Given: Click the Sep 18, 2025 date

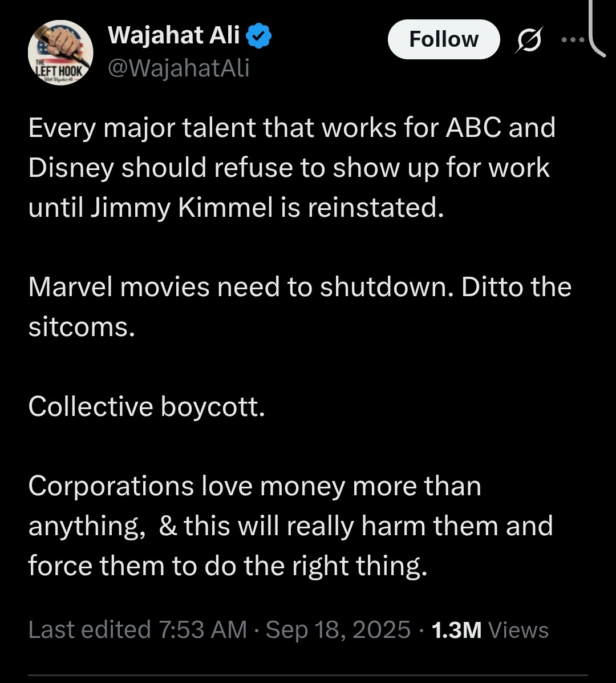Looking at the screenshot, I should pos(338,630).
